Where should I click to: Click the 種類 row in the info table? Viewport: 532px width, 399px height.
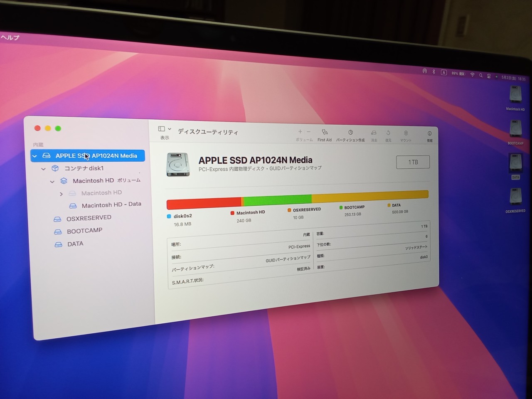coord(372,251)
